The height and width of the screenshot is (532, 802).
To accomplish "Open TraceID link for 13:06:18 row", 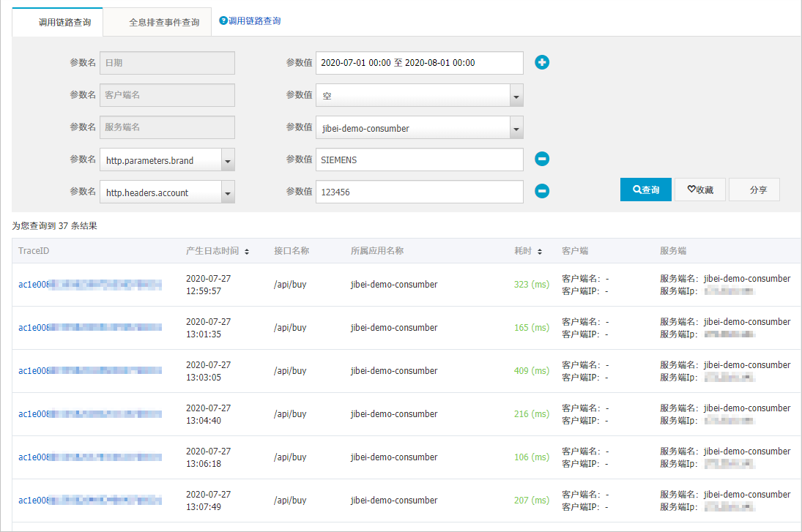I will (x=90, y=457).
